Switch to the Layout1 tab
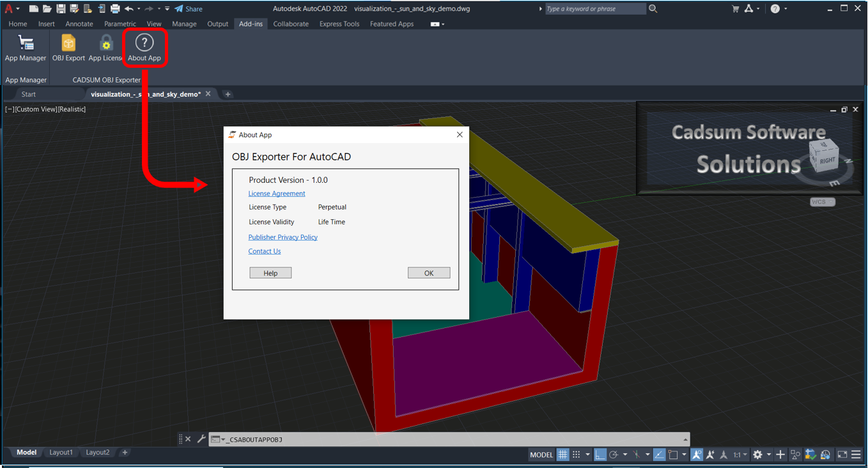The width and height of the screenshot is (868, 468). (61, 452)
